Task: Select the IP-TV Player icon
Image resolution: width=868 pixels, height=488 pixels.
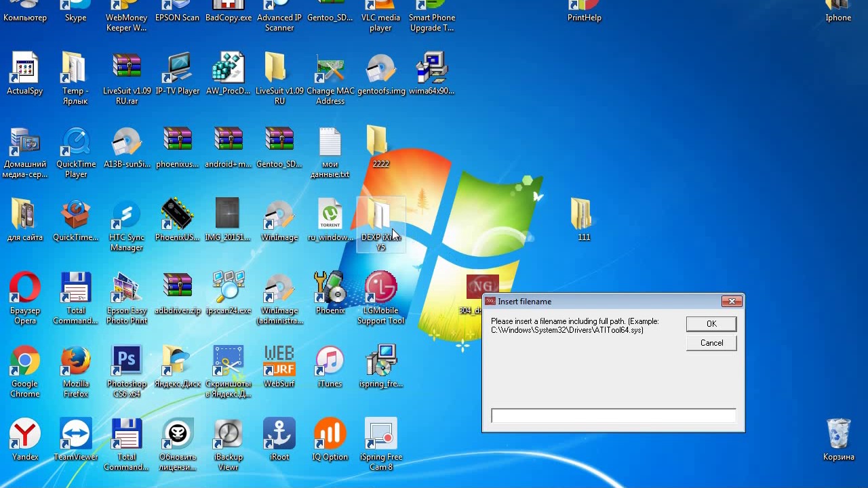Action: (178, 73)
